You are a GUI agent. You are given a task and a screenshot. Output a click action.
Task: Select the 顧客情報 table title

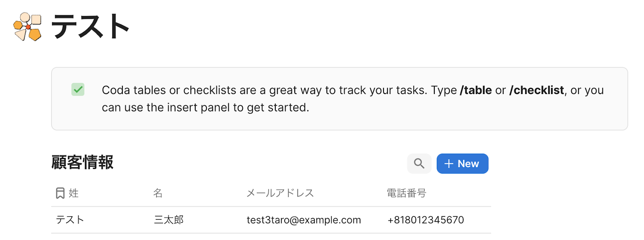coord(83,162)
